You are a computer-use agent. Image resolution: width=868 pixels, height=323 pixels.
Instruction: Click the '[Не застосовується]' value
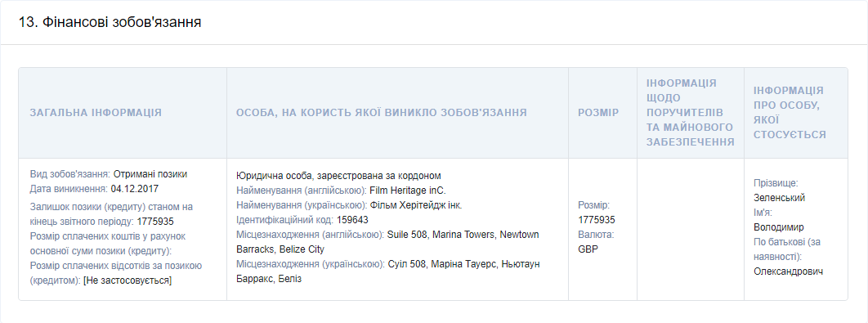[128, 281]
